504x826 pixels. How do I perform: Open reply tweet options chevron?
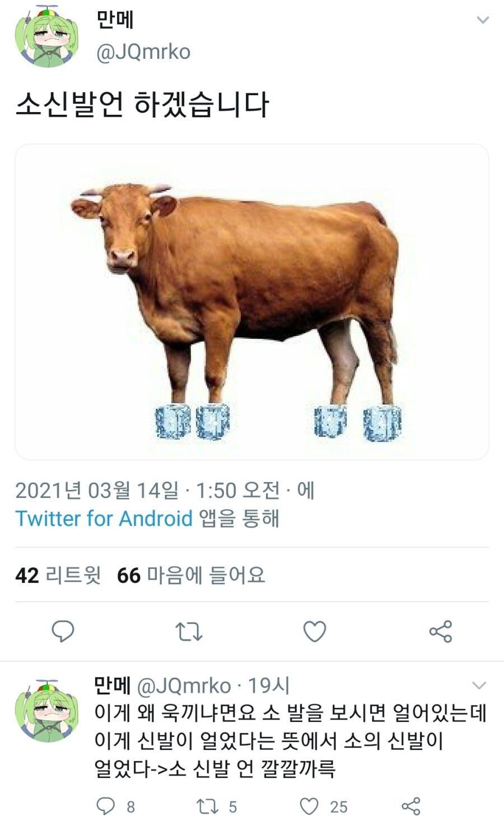[x=479, y=685]
